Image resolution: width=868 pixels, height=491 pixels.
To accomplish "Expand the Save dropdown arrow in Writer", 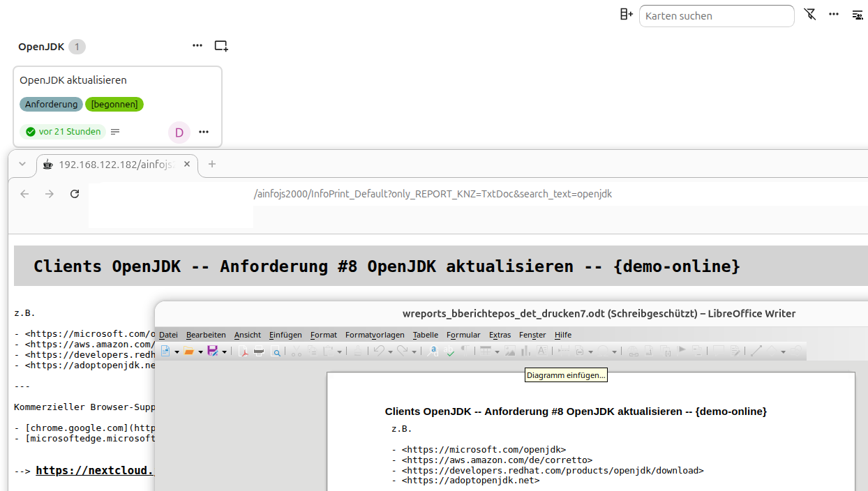I will click(225, 352).
